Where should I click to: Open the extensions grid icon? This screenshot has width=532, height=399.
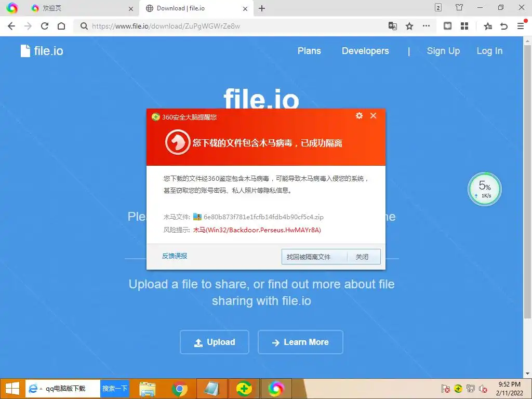tap(464, 26)
